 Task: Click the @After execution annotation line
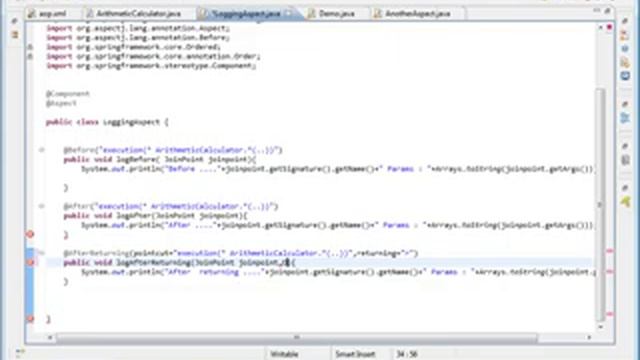click(171, 207)
